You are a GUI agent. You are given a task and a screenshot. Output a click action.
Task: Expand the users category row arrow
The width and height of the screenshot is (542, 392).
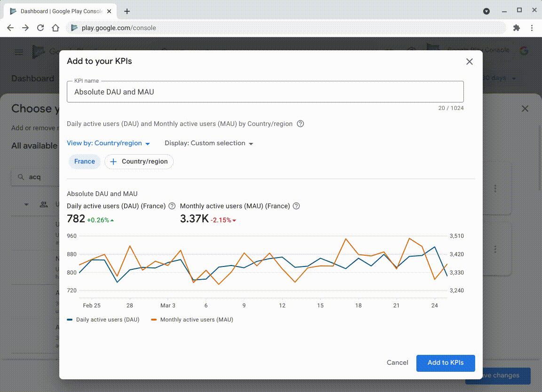coord(26,204)
